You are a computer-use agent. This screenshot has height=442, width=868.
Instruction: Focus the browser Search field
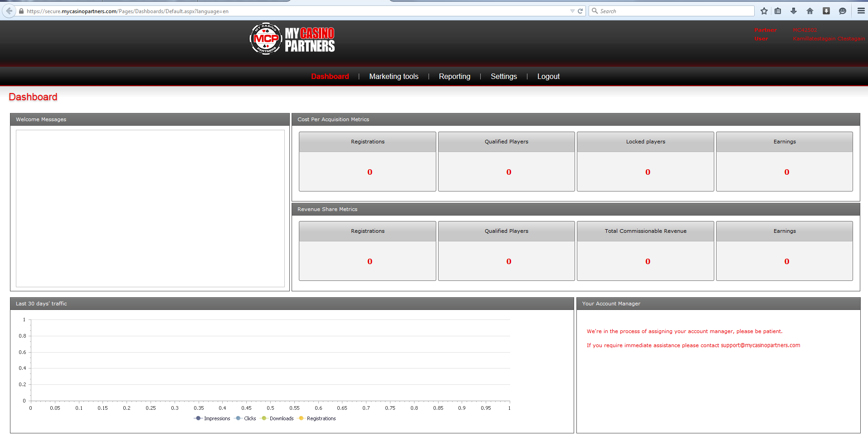pyautogui.click(x=672, y=11)
